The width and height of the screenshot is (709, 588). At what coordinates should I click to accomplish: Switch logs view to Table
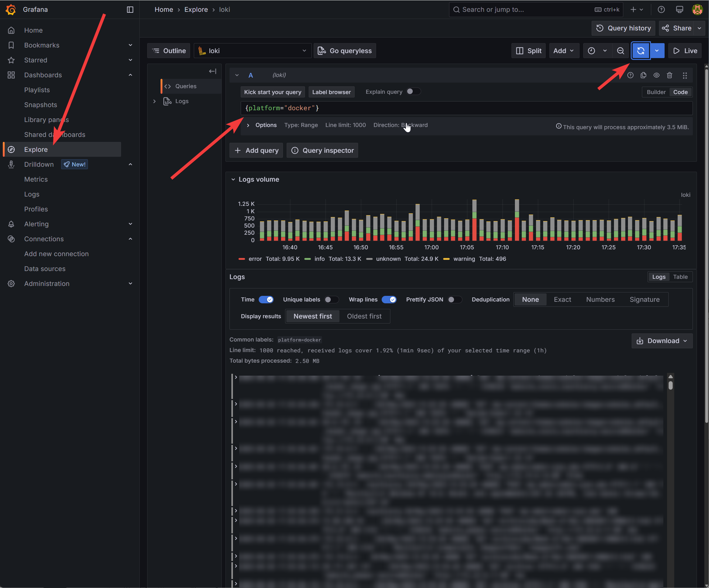pyautogui.click(x=680, y=277)
